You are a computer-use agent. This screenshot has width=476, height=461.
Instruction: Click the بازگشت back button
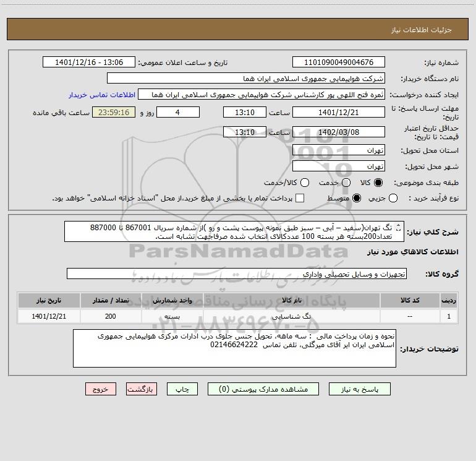pos(142,389)
